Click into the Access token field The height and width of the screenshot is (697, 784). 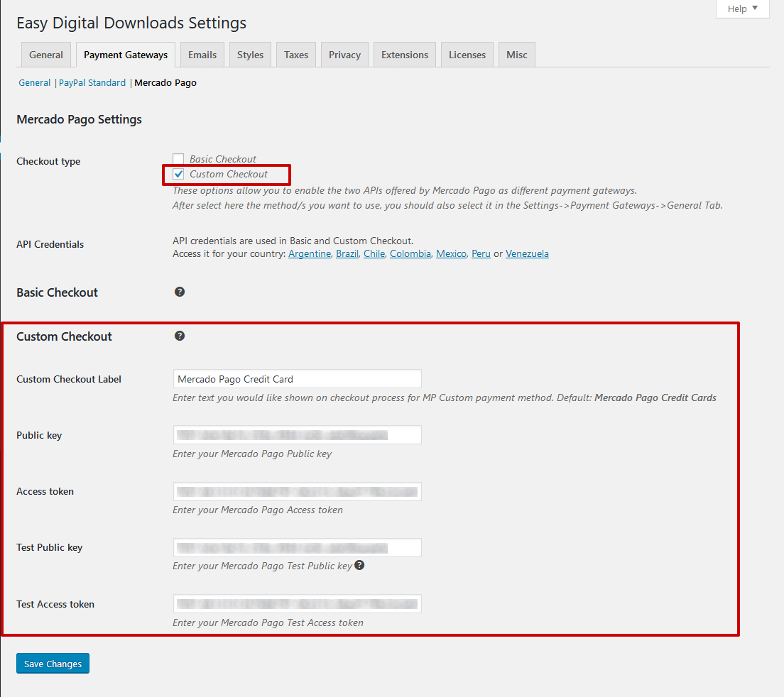[297, 491]
